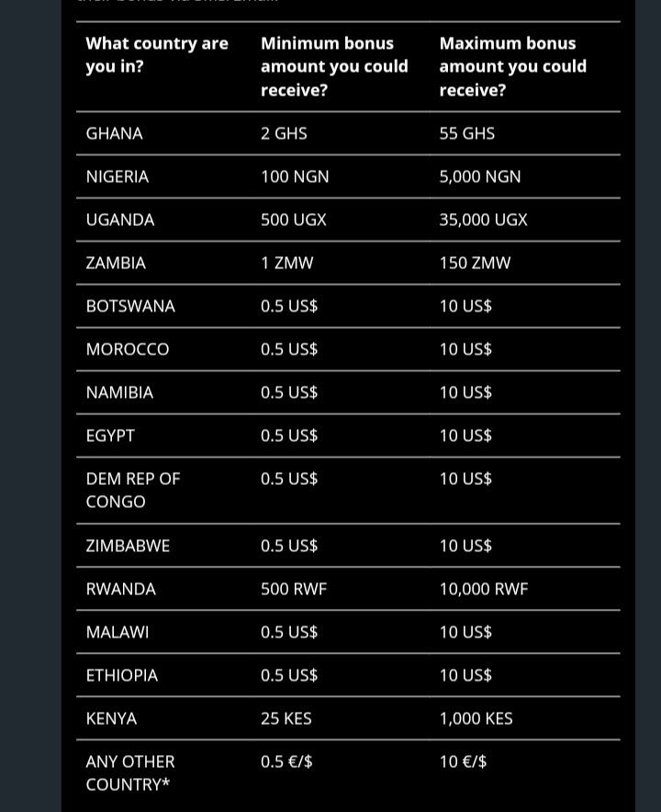This screenshot has height=812, width=661.
Task: Select the NIGERIA row label
Action: point(118,176)
